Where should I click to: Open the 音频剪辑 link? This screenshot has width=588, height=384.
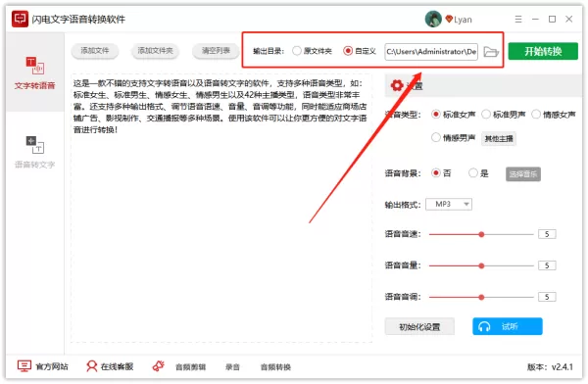pos(190,367)
